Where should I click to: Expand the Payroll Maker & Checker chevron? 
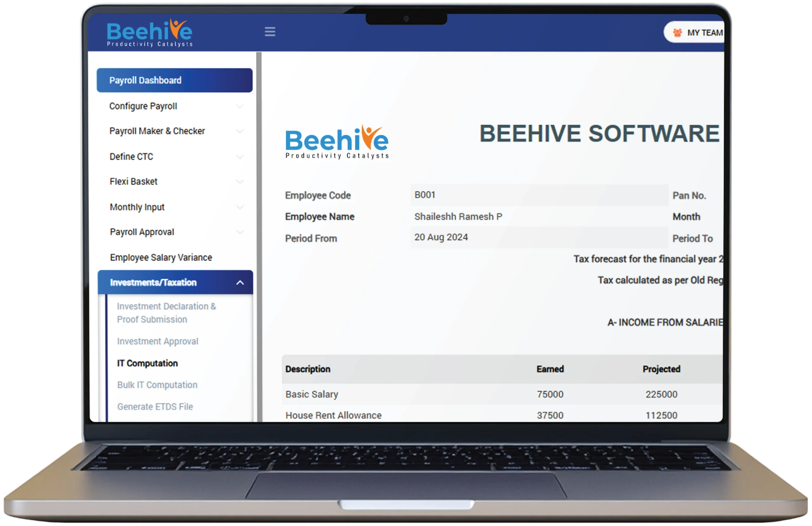pyautogui.click(x=240, y=131)
